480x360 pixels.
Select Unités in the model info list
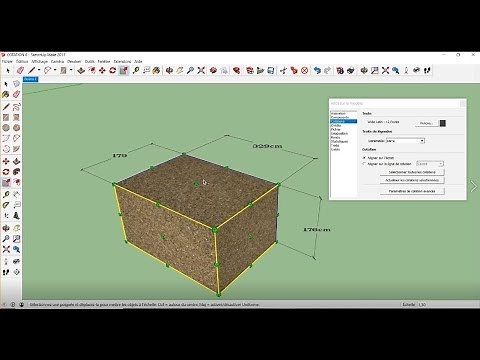click(335, 149)
